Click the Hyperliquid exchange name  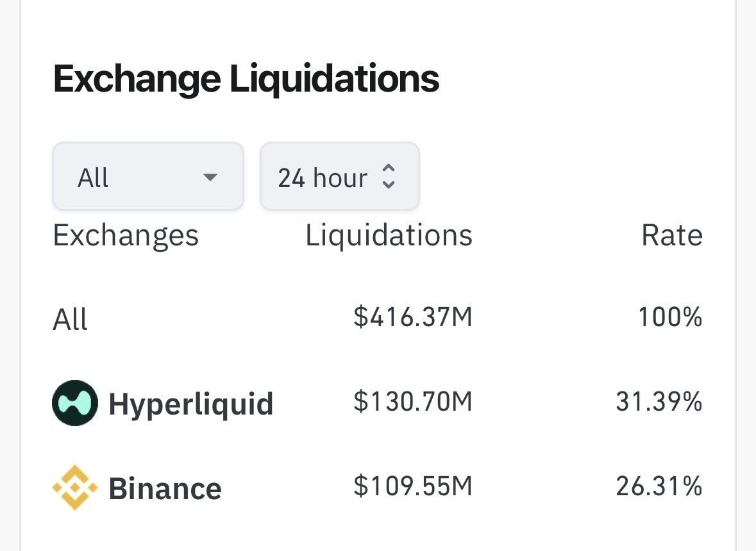coord(191,404)
